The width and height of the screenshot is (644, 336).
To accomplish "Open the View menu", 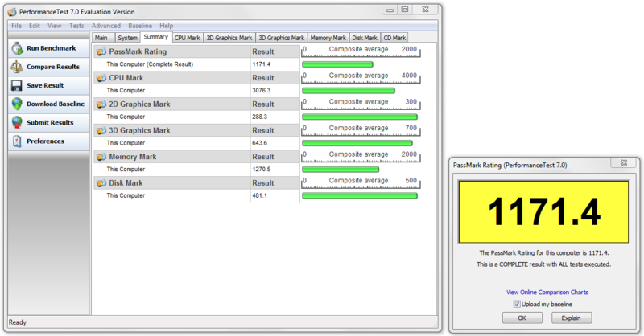I will click(54, 26).
